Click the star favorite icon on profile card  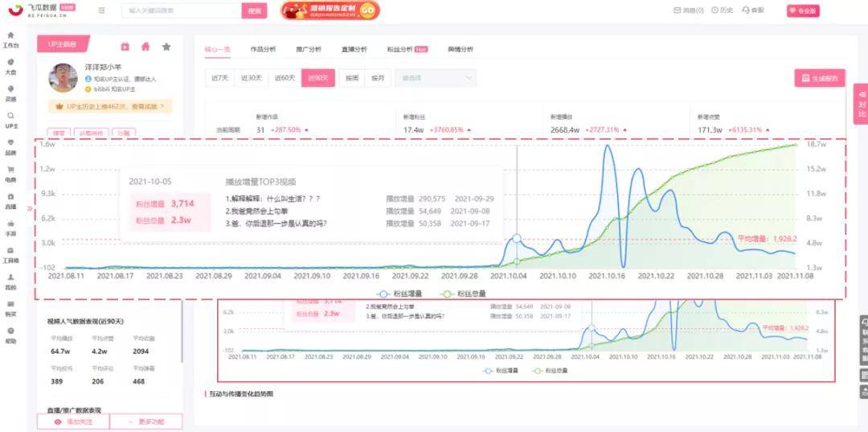(166, 47)
